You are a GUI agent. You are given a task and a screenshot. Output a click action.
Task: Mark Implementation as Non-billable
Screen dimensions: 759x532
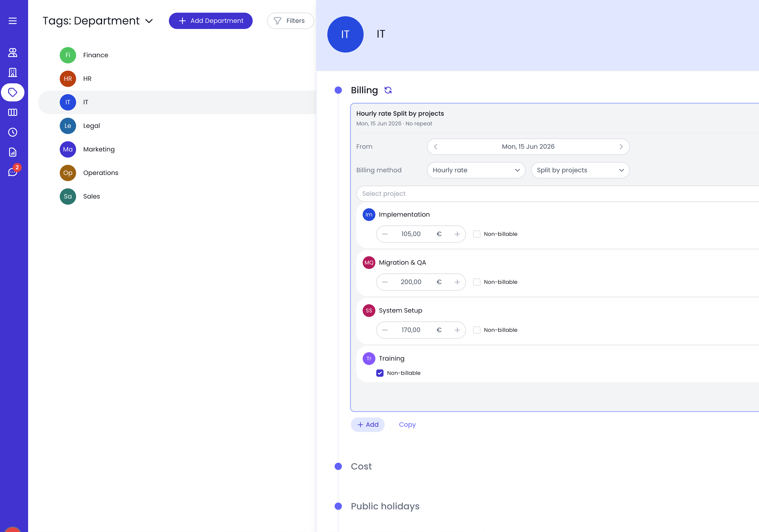pyautogui.click(x=477, y=234)
